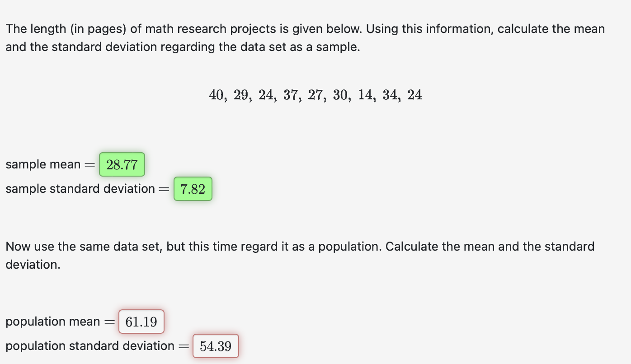The width and height of the screenshot is (631, 364).
Task: Click the population mean answer box showing 61.19
Action: pos(141,322)
